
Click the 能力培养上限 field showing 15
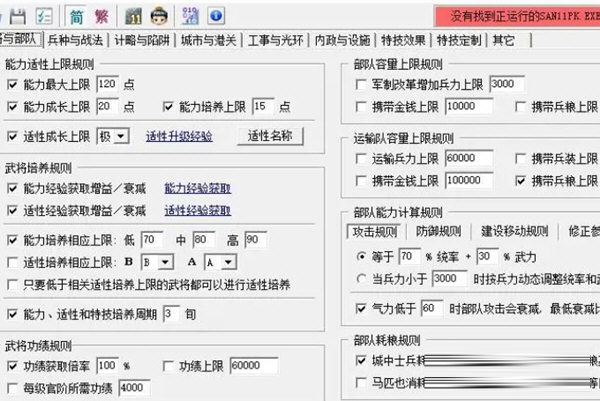263,106
